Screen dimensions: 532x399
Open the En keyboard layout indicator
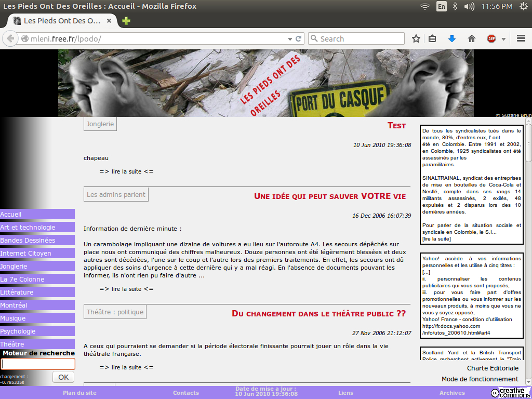(x=441, y=6)
